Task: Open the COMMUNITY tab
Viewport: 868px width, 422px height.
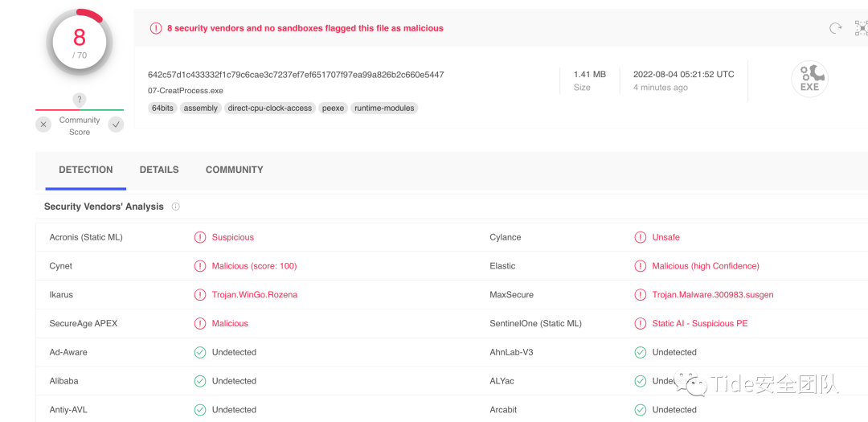Action: (x=234, y=170)
